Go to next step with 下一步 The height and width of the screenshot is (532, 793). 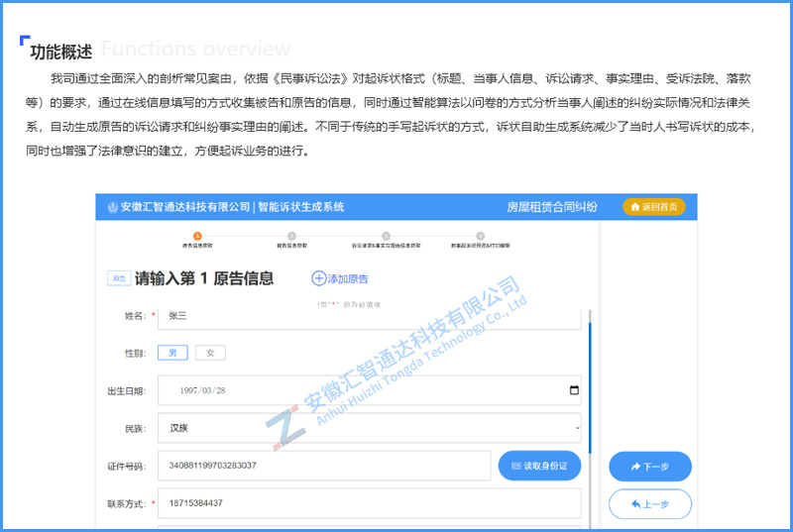[649, 466]
